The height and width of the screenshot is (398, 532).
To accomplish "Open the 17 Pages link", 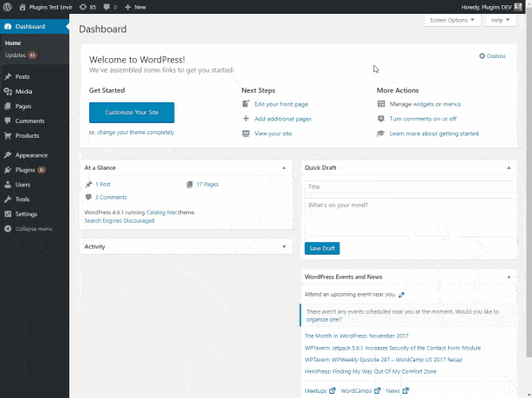I will 207,185.
